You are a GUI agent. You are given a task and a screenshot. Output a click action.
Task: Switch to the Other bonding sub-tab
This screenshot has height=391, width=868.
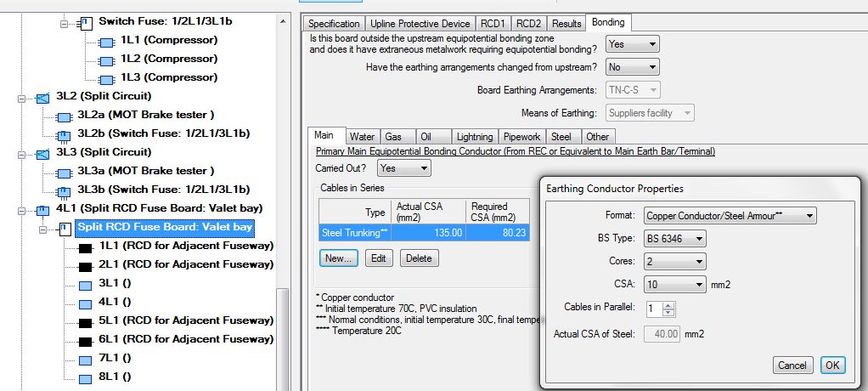click(597, 137)
